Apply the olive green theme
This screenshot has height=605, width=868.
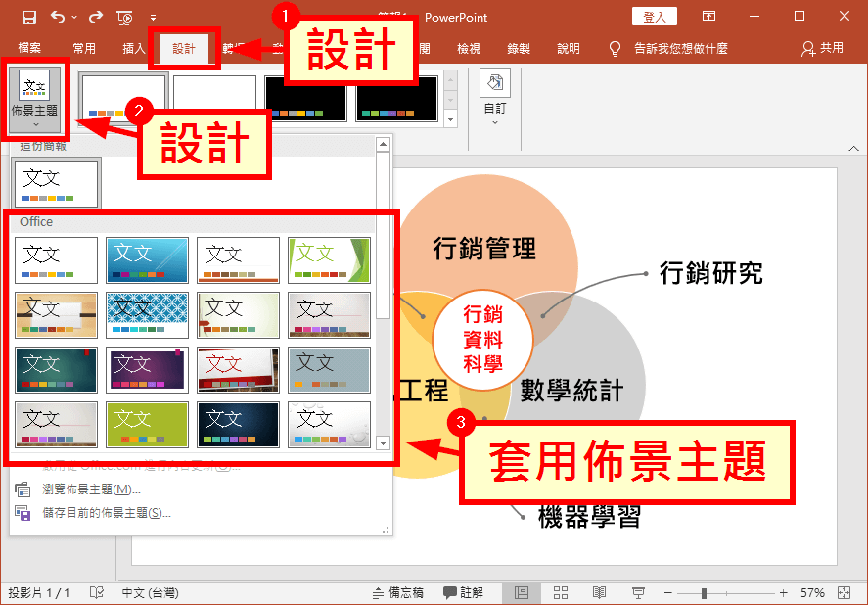click(x=147, y=425)
